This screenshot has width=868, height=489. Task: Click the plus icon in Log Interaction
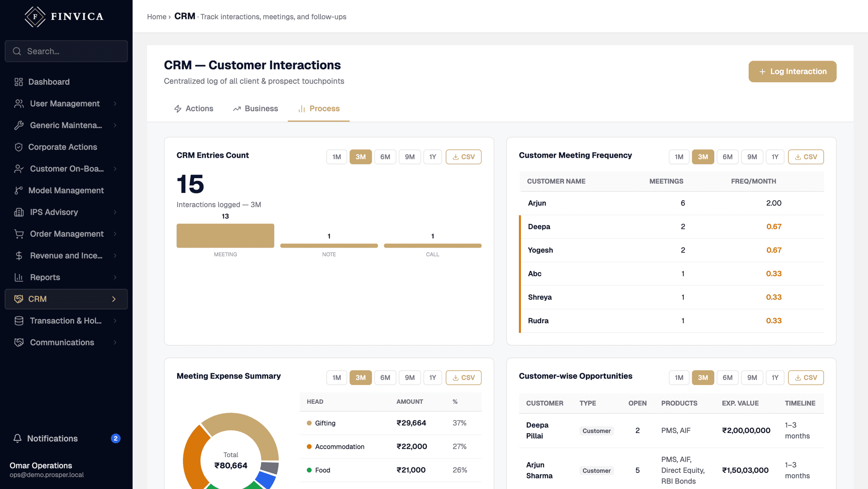762,72
